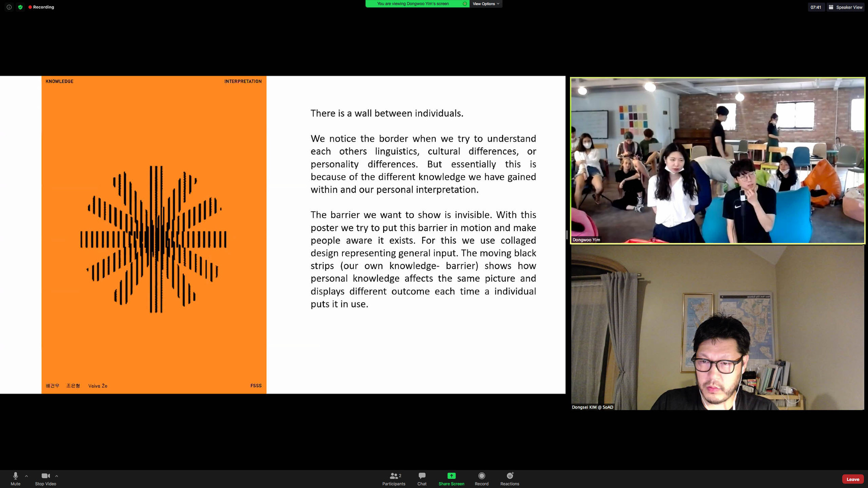Click the green Share Screen button
This screenshot has width=868, height=488.
pos(451,479)
